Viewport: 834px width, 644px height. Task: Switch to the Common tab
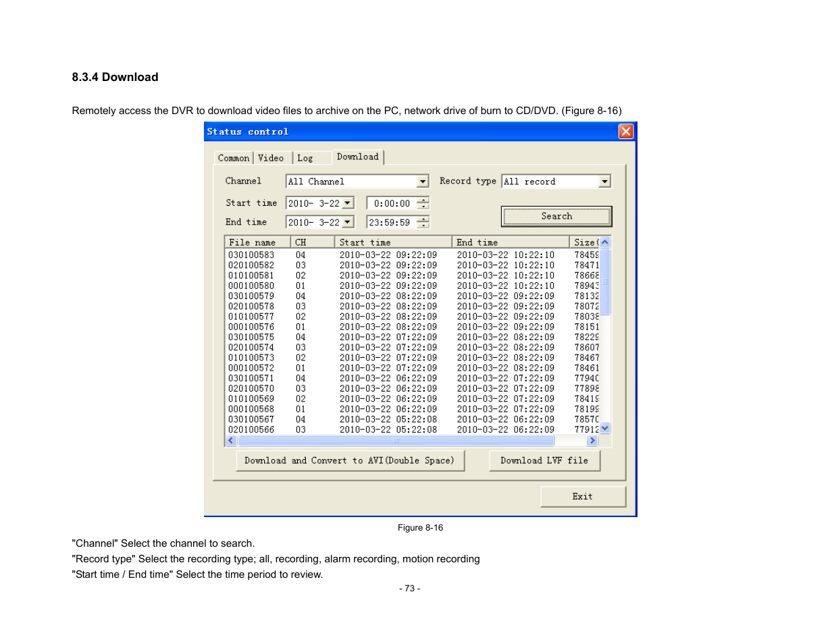pos(234,158)
